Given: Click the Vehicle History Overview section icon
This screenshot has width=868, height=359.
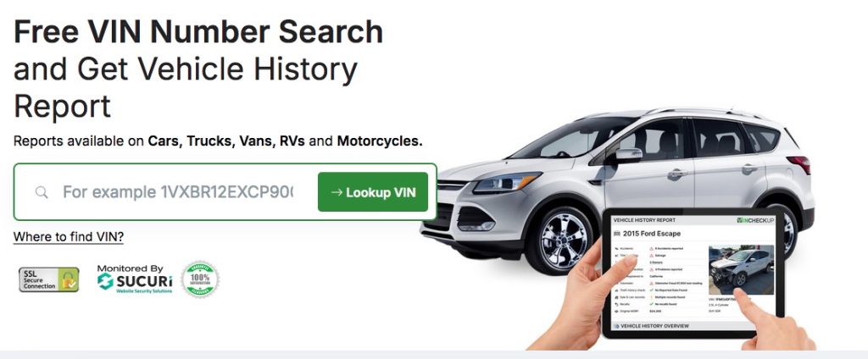Looking at the screenshot, I should click(x=617, y=326).
